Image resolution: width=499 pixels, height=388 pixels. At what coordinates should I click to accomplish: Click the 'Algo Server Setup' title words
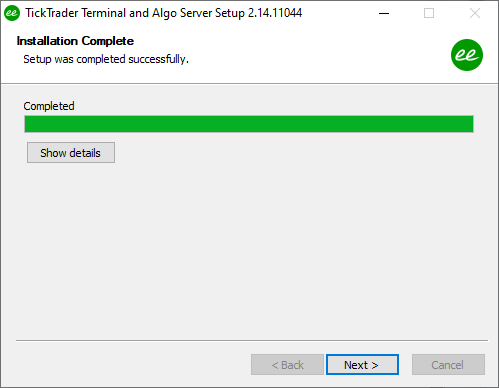[198, 13]
